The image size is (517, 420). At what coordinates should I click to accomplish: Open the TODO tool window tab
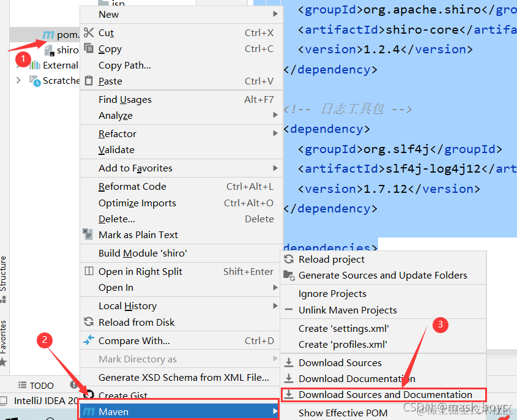[36, 385]
